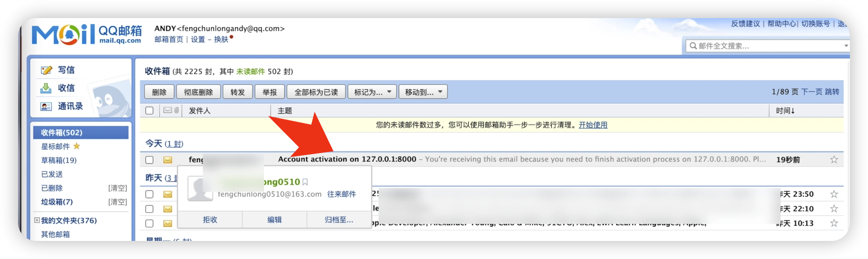This screenshot has width=868, height=259.
Task: Click the compose pencil icon beside 写信
Action: coord(46,70)
